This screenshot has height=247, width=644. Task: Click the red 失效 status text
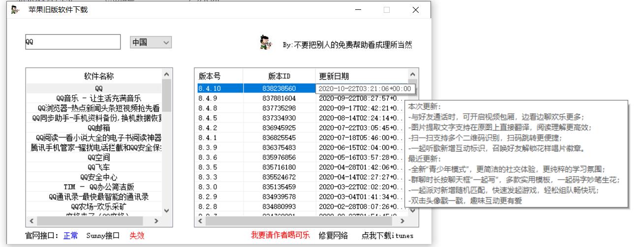click(x=137, y=236)
